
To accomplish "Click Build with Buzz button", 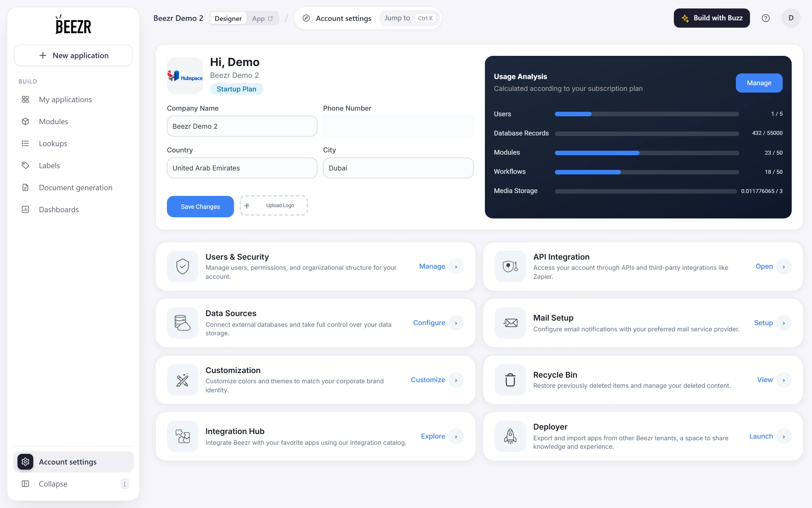I will pos(712,18).
